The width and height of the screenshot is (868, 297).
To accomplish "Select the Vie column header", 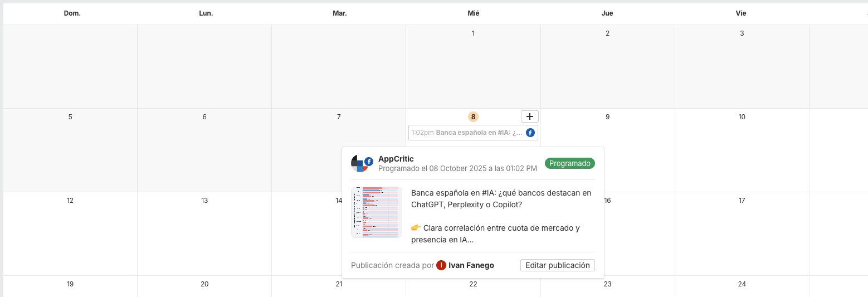I will [741, 13].
